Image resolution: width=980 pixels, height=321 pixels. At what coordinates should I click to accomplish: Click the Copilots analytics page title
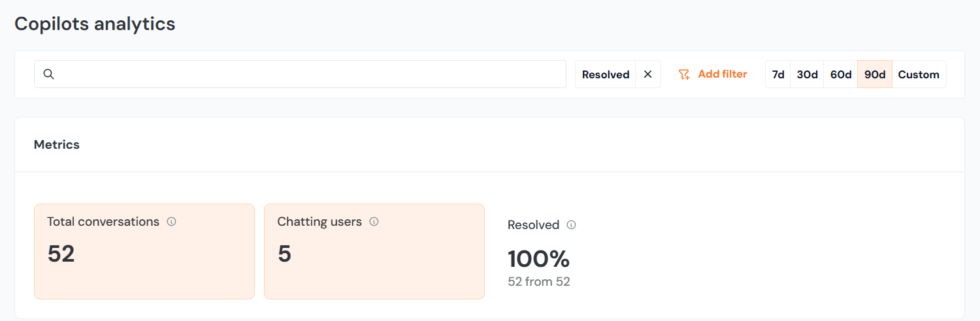tap(95, 24)
